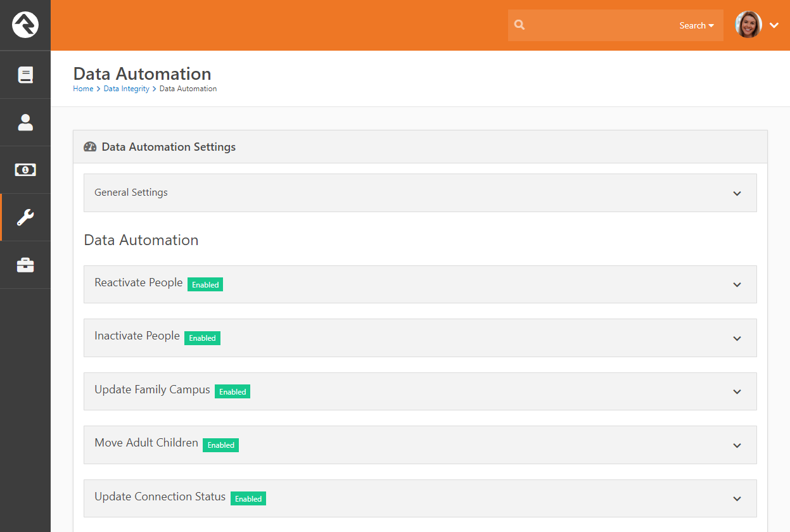Select the People section person icon

25,122
